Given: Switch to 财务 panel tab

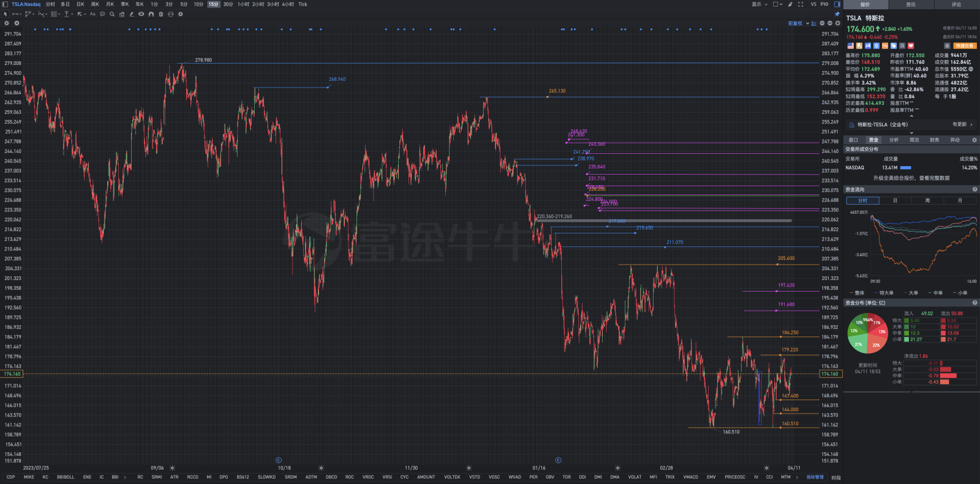Looking at the screenshot, I should (x=934, y=140).
